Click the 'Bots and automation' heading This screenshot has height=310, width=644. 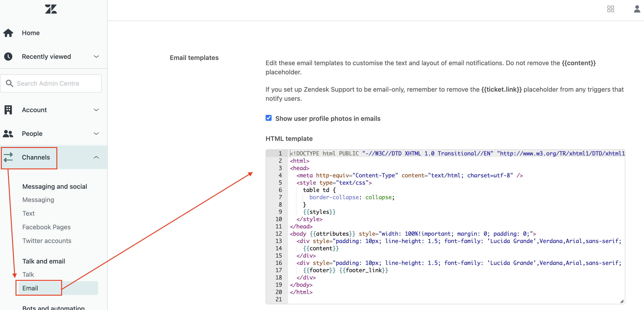[x=53, y=307]
